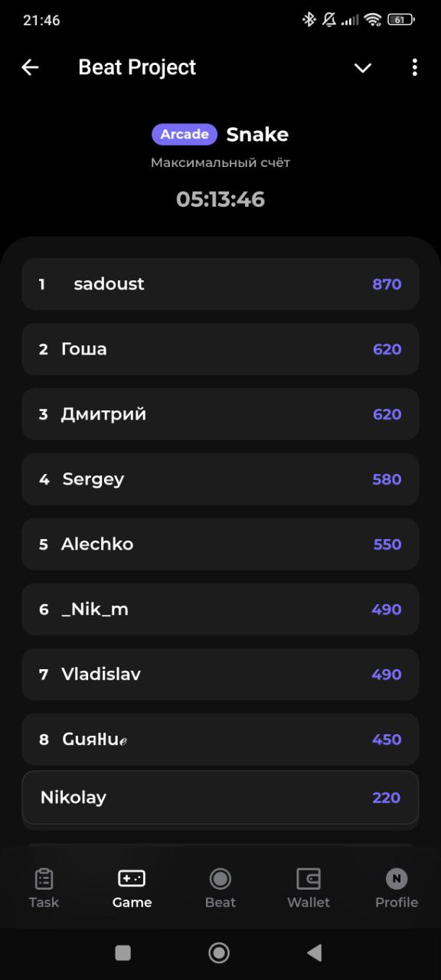Open Sergey's leaderboard entry
The width and height of the screenshot is (441, 980).
tap(220, 479)
